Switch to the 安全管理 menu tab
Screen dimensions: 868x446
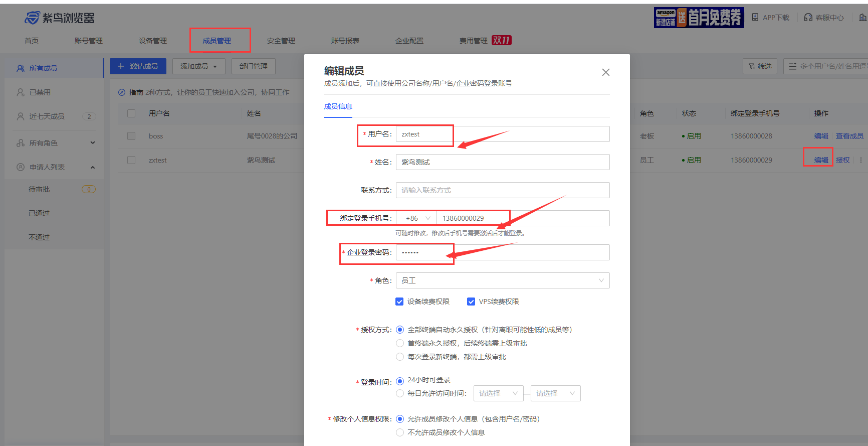tap(281, 41)
